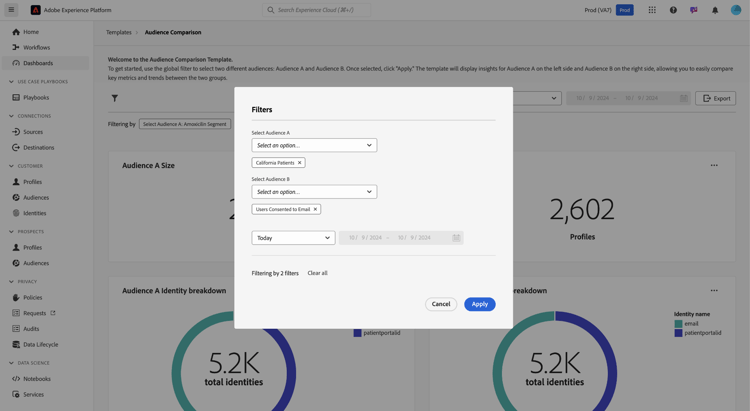750x411 pixels.
Task: Click the Data Lifecycle icon
Action: (x=16, y=344)
